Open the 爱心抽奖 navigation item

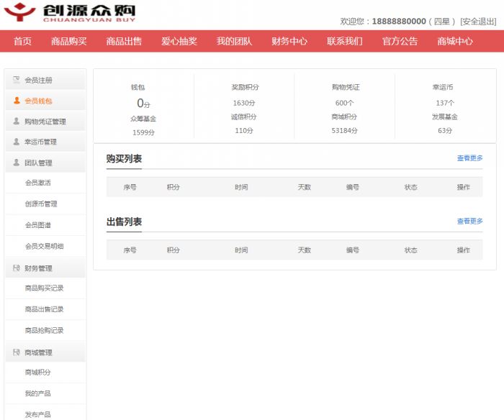tap(179, 41)
